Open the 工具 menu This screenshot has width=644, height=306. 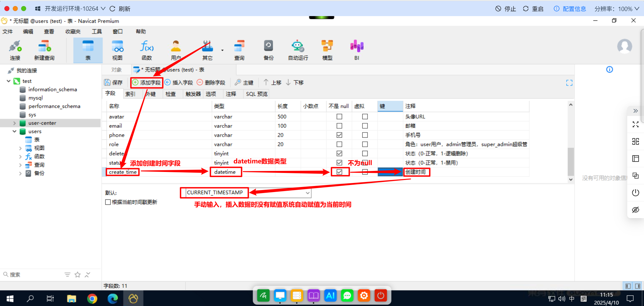[97, 32]
